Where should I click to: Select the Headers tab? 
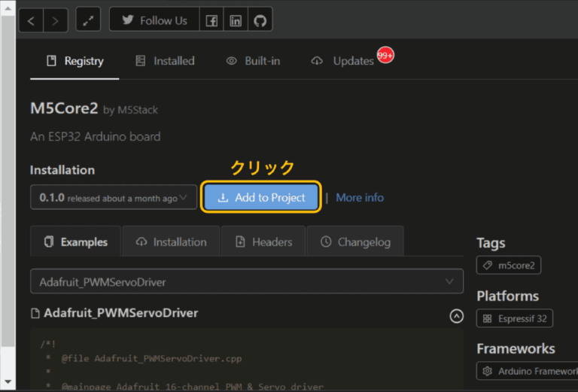tap(263, 242)
